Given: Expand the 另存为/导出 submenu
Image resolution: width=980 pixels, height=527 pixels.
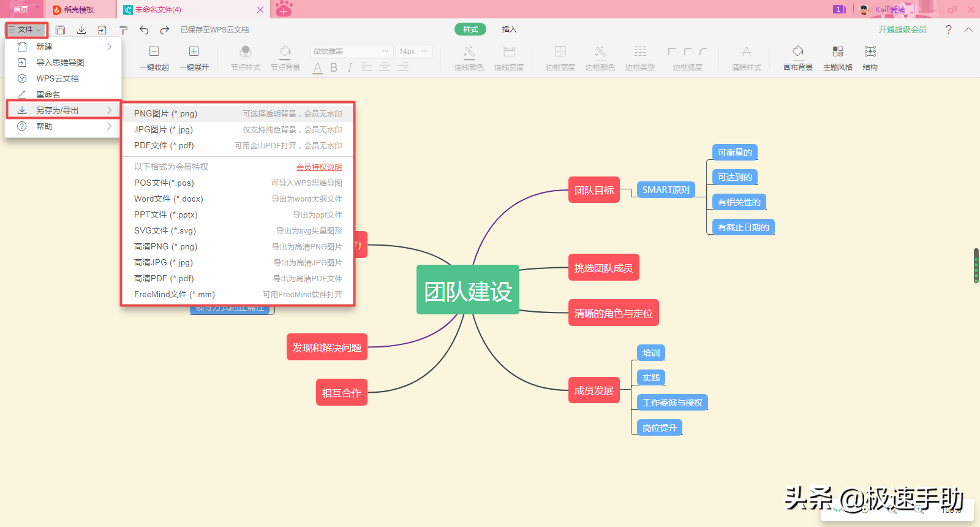Looking at the screenshot, I should (x=64, y=110).
